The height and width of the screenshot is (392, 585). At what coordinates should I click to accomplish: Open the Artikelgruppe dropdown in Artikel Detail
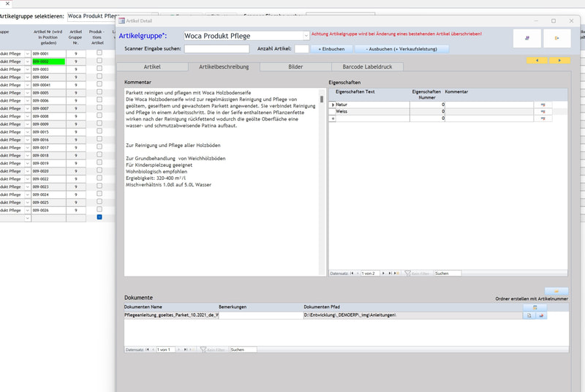[306, 36]
